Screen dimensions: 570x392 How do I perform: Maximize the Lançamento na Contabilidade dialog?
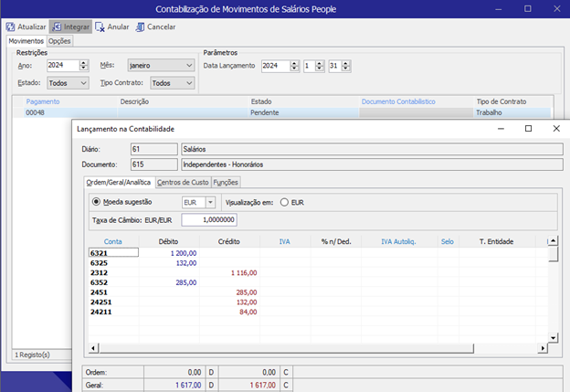[x=528, y=129]
